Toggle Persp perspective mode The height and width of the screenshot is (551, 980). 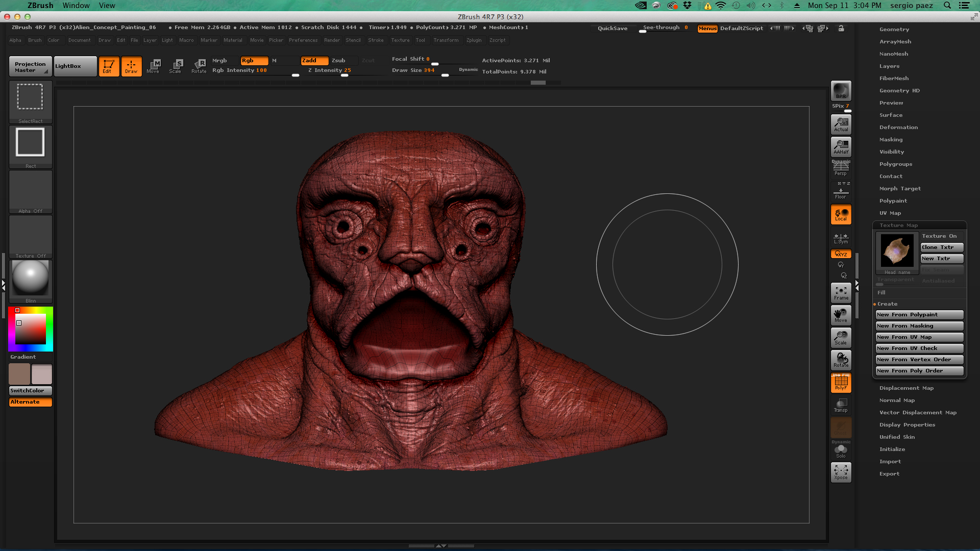click(841, 168)
